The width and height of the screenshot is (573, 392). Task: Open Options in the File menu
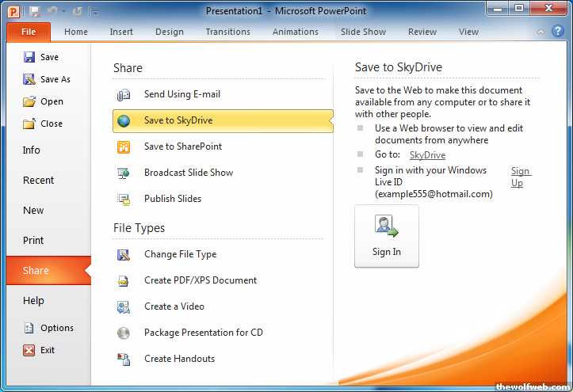tap(56, 328)
